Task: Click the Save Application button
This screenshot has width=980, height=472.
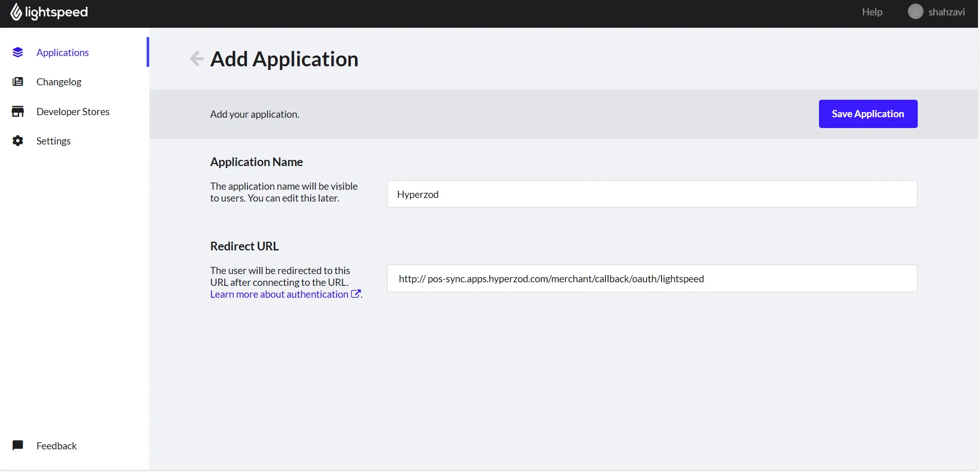Action: 868,114
